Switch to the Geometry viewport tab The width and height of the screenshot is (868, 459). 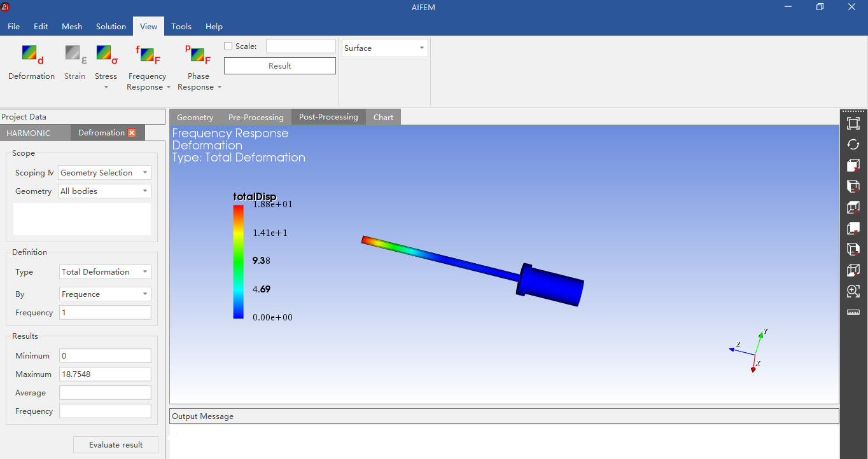(x=195, y=118)
